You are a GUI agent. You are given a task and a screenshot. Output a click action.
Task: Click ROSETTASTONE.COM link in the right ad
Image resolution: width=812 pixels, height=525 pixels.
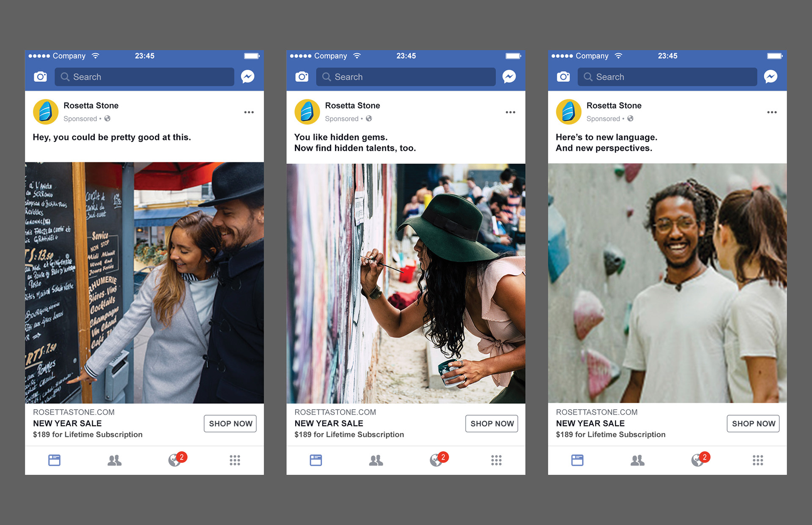pyautogui.click(x=597, y=412)
